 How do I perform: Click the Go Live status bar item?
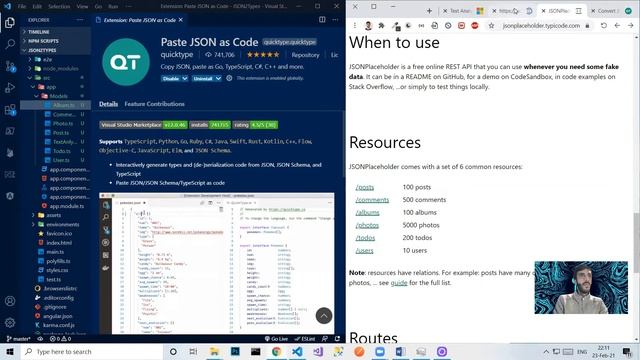coord(276,339)
